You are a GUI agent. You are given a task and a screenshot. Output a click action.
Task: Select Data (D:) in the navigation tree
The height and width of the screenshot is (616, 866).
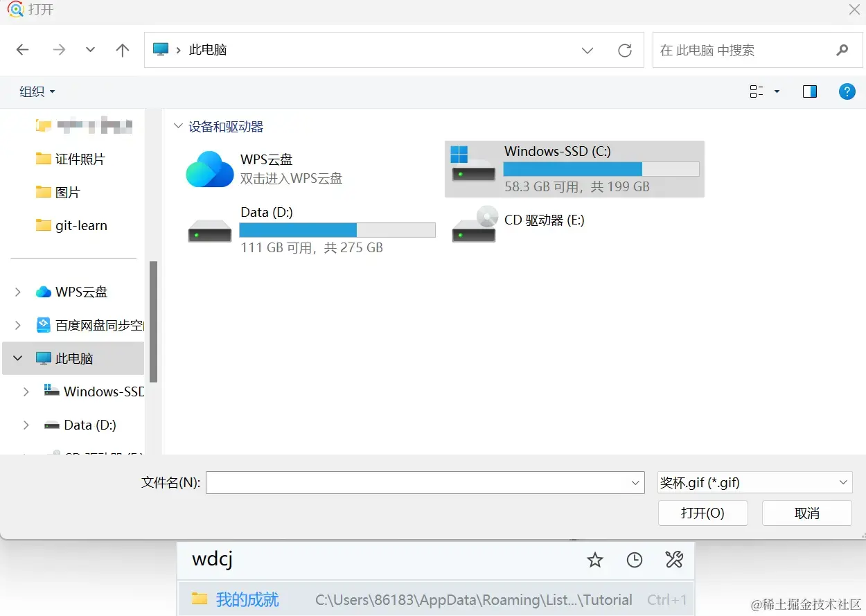point(80,425)
